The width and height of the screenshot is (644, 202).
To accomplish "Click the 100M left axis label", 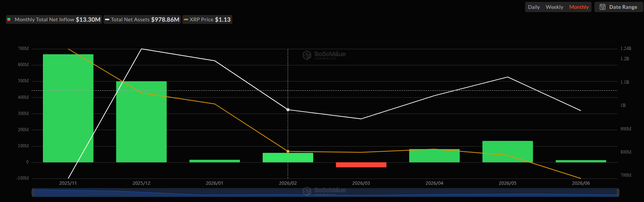I will [23, 146].
